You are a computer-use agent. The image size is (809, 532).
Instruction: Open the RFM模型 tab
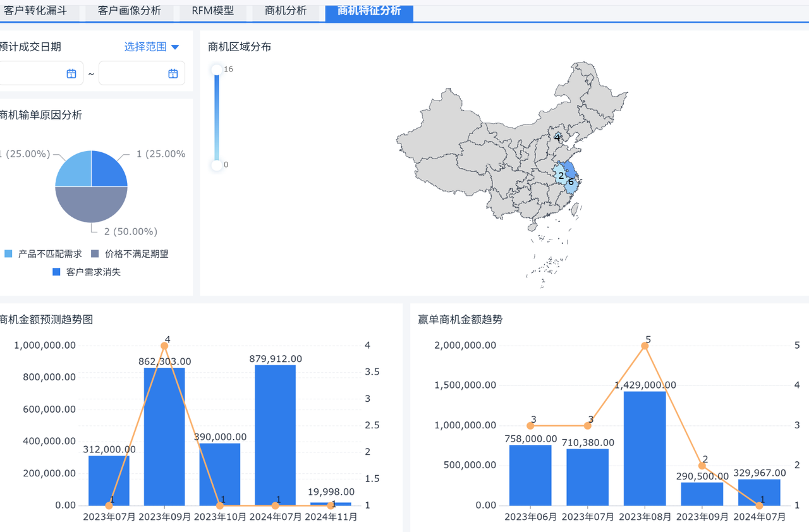point(213,11)
